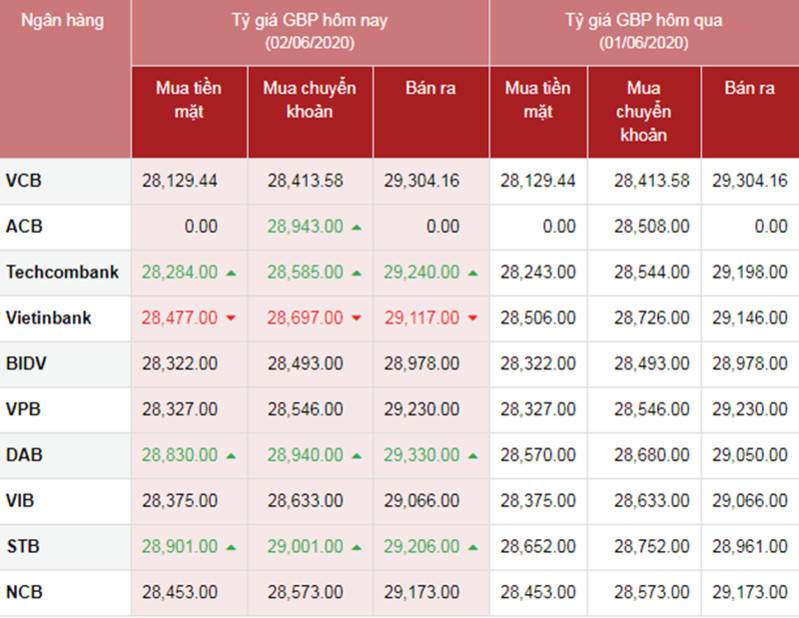Image resolution: width=799 pixels, height=618 pixels.
Task: Click up arrow next to DAB 29,330.00
Action: click(473, 456)
